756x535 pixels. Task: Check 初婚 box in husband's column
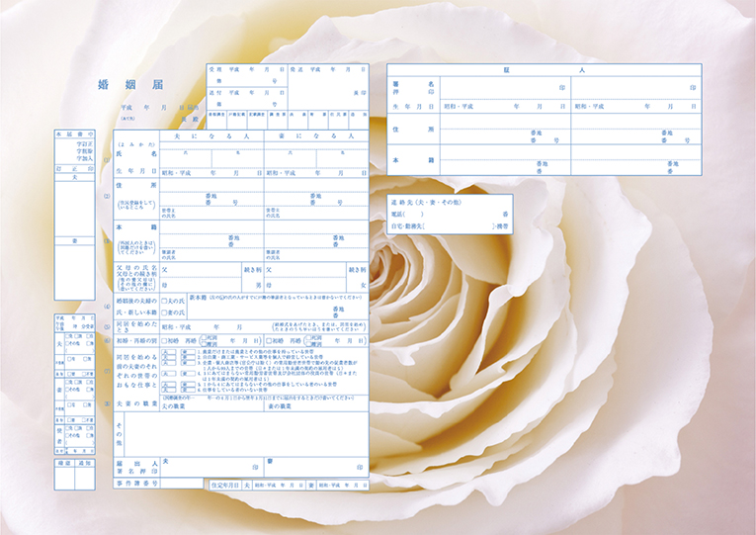coord(164,340)
